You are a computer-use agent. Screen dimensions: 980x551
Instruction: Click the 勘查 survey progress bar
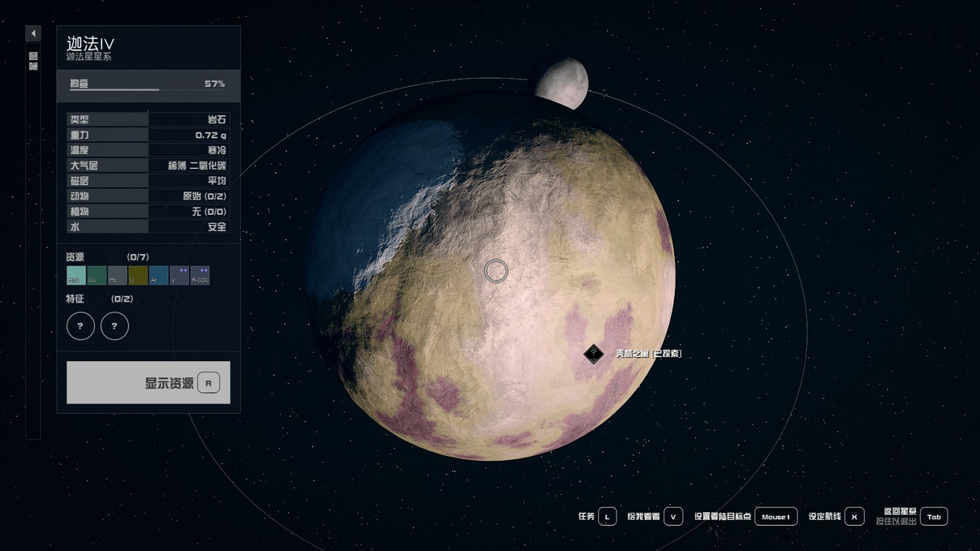[x=148, y=86]
